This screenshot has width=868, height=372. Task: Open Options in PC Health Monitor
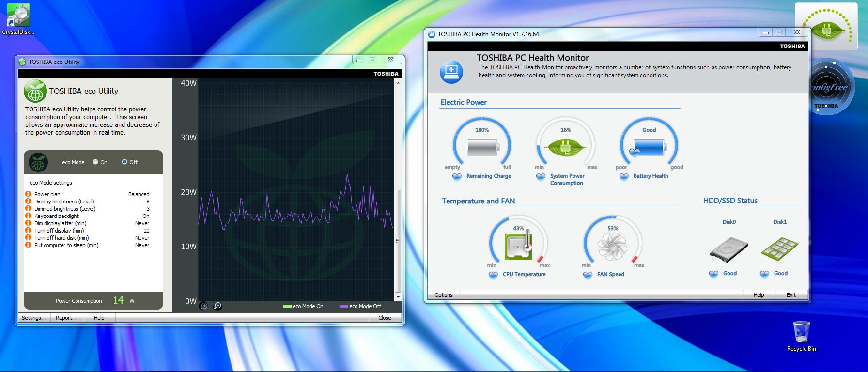444,295
